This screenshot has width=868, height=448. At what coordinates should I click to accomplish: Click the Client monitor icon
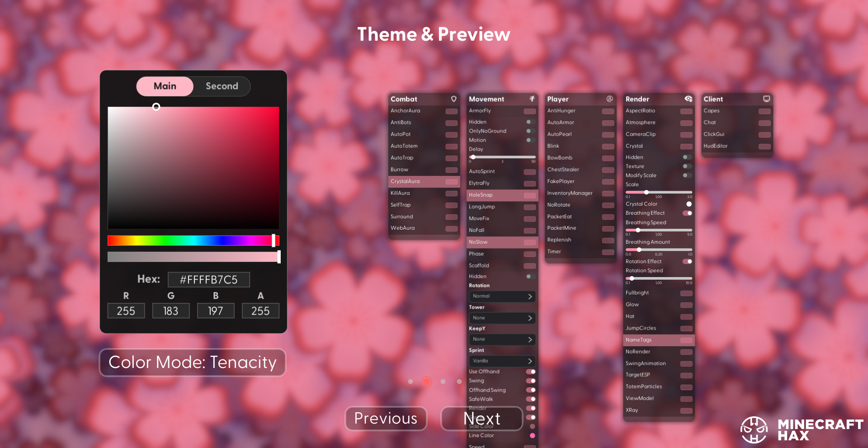[766, 99]
